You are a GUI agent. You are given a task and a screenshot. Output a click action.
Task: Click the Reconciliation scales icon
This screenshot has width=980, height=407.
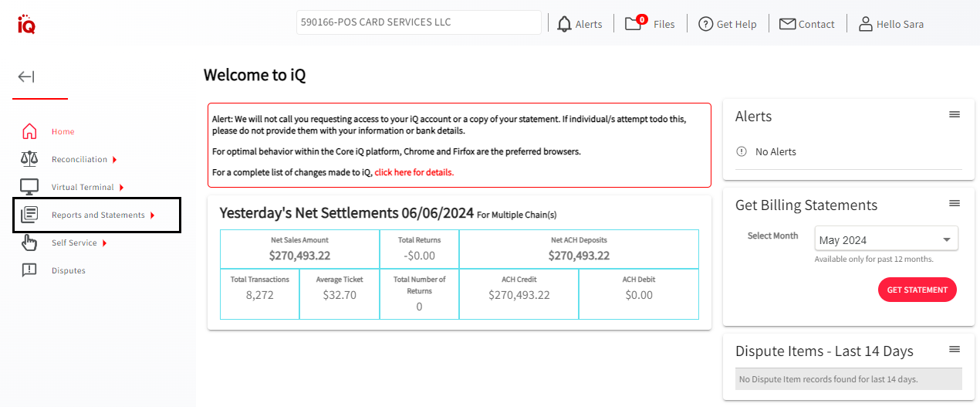point(29,159)
